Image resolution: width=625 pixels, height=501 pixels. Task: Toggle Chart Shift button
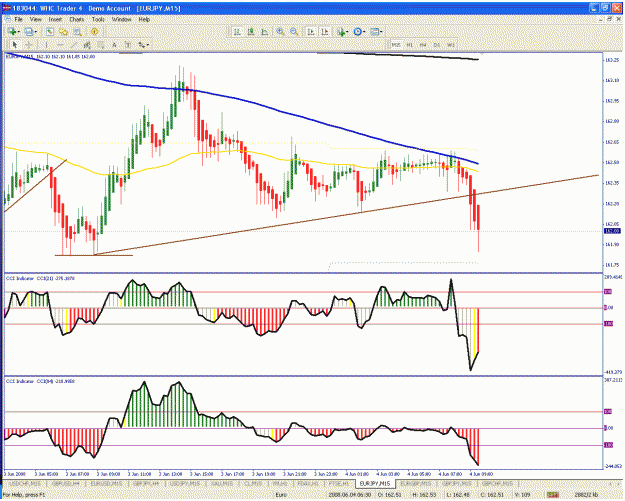click(x=324, y=32)
